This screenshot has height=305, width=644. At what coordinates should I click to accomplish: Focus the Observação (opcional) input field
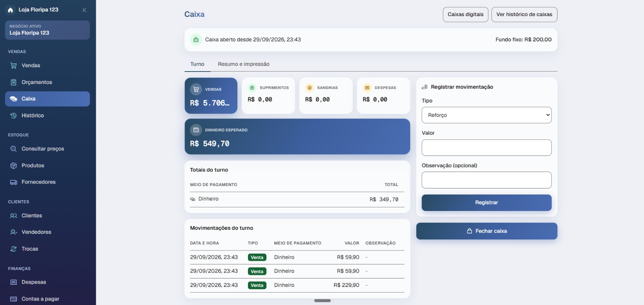tap(487, 180)
